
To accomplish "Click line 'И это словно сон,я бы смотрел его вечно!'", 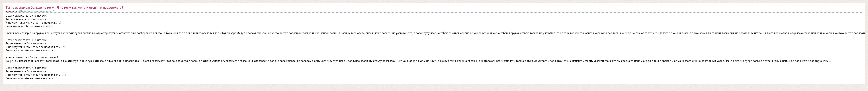I will (x=32, y=58).
